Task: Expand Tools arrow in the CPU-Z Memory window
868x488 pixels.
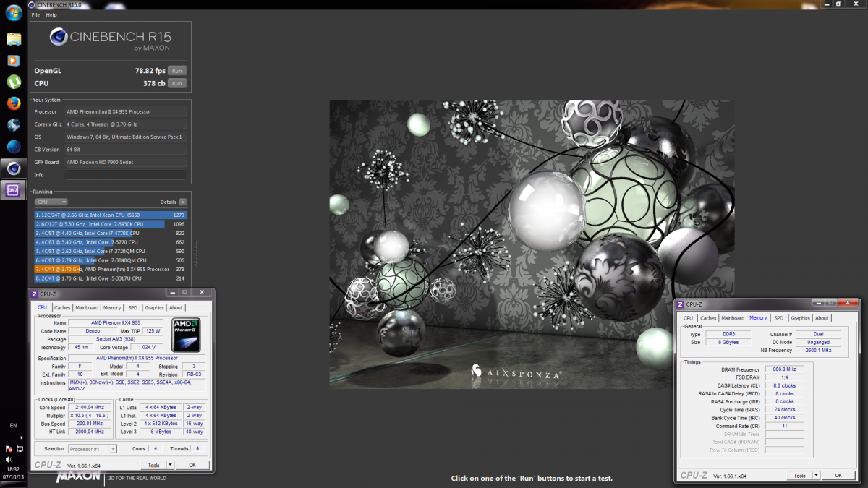Action: (817, 476)
